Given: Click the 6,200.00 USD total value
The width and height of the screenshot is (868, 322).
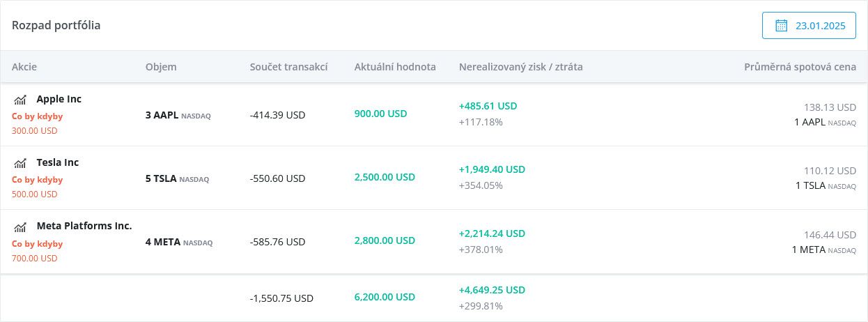Looking at the screenshot, I should click(x=385, y=297).
